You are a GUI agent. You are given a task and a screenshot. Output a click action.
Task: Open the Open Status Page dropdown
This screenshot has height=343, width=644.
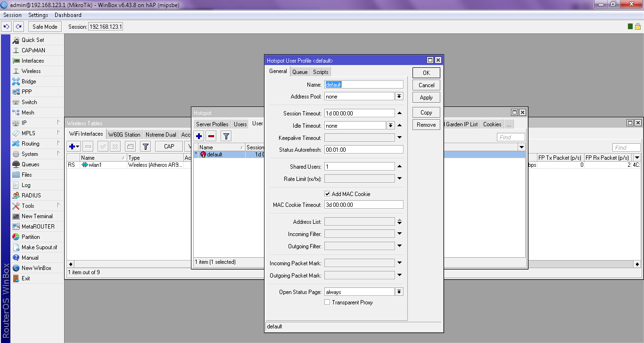tap(399, 292)
